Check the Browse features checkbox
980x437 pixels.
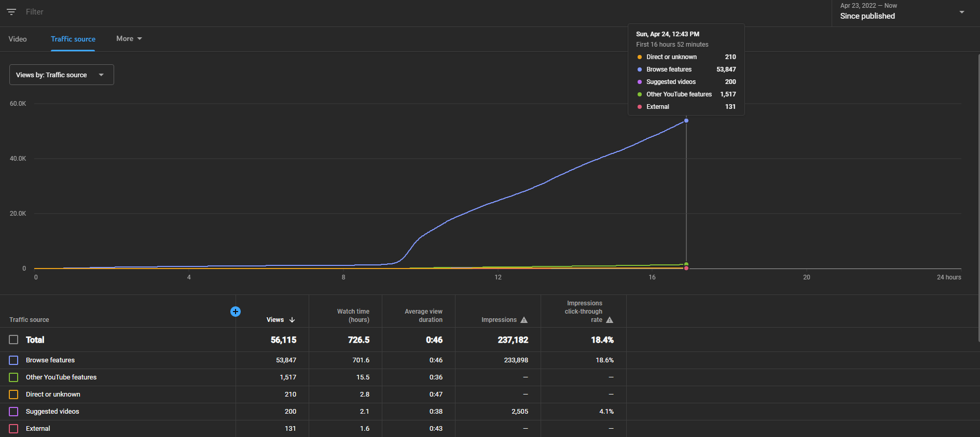13,360
